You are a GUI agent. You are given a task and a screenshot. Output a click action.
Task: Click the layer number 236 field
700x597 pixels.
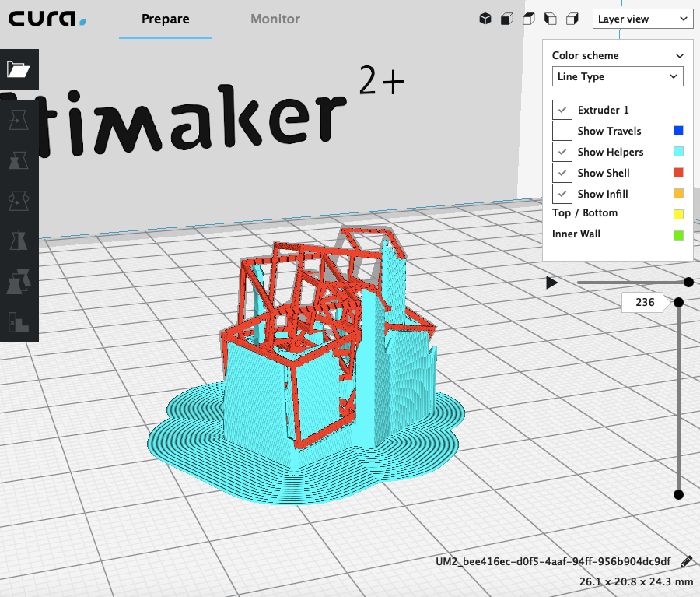point(645,303)
